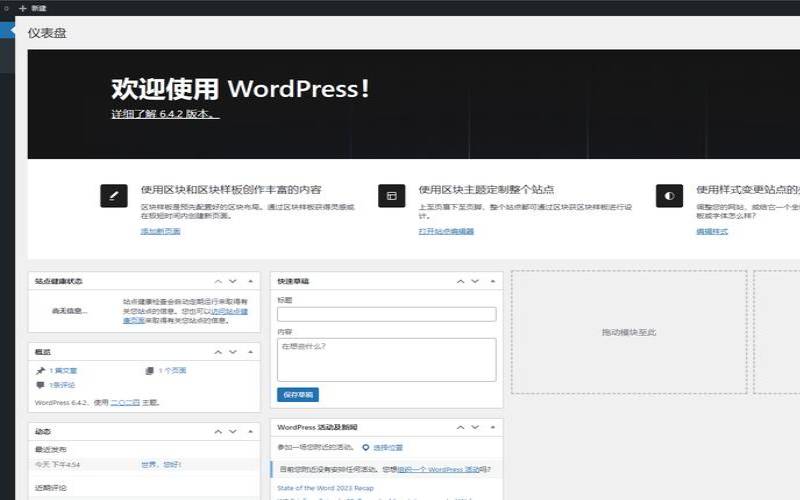Click the quick draft title input field
The image size is (800, 500).
387,314
